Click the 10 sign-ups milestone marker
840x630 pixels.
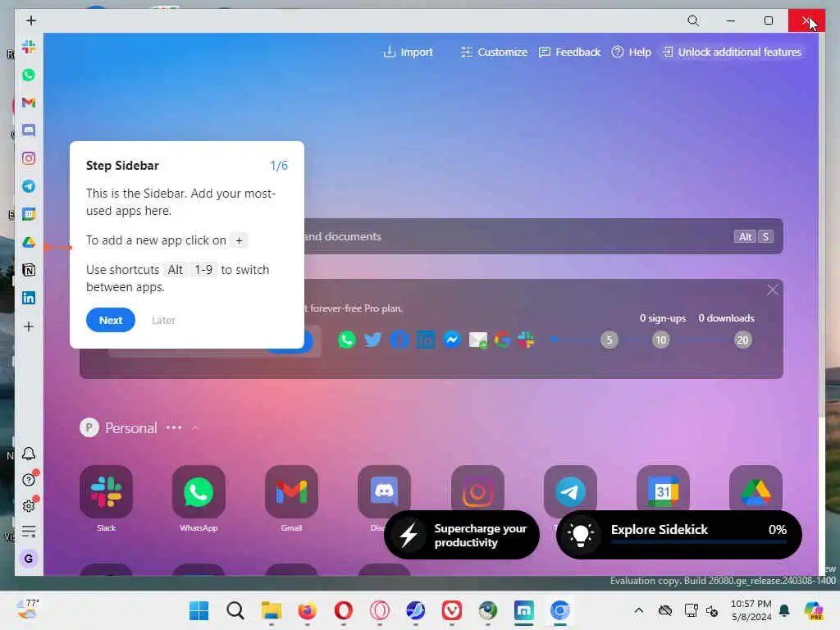pos(661,340)
